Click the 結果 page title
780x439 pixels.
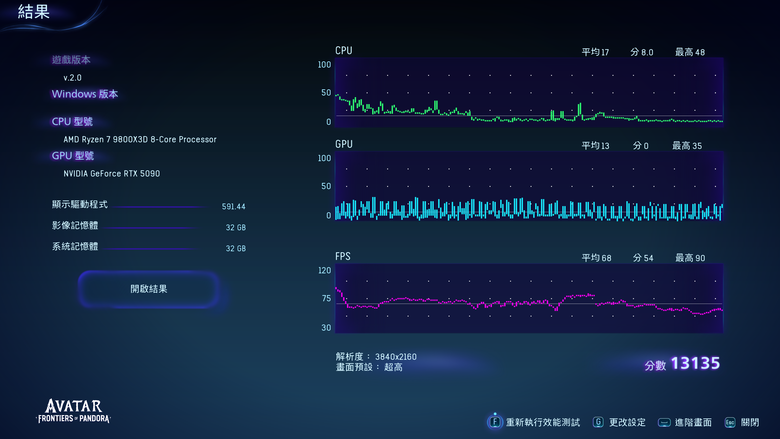(34, 11)
